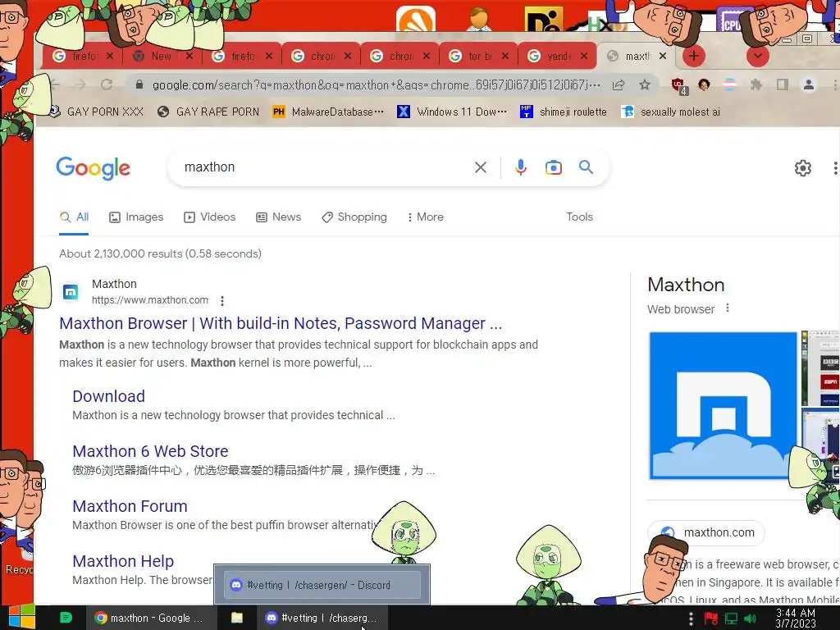Share this page using the share icon
Image resolution: width=840 pixels, height=630 pixels.
[x=619, y=84]
